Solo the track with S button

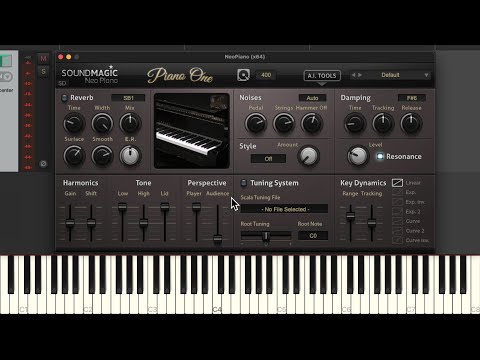(x=43, y=71)
